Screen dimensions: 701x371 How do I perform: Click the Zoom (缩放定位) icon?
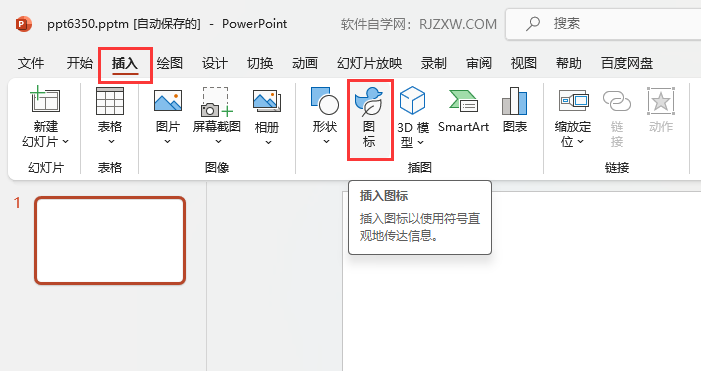(x=574, y=101)
